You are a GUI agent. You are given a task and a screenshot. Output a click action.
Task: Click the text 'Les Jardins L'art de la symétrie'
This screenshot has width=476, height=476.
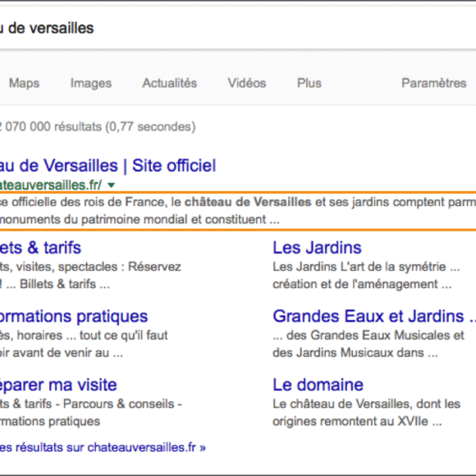[359, 267]
